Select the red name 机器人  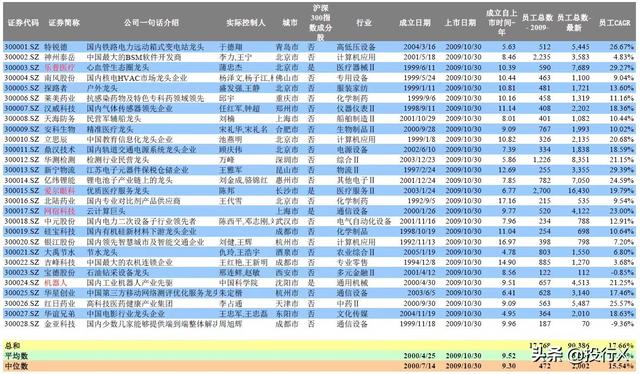[x=56, y=283]
